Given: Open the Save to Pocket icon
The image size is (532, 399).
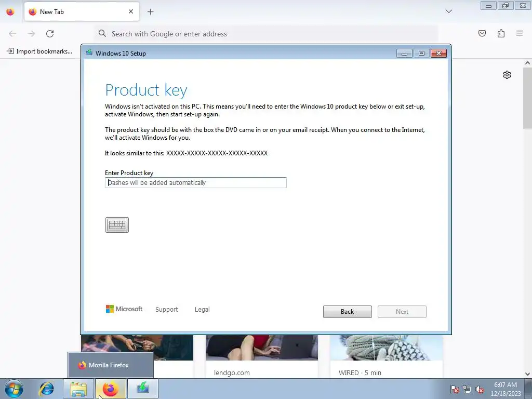Looking at the screenshot, I should point(482,33).
